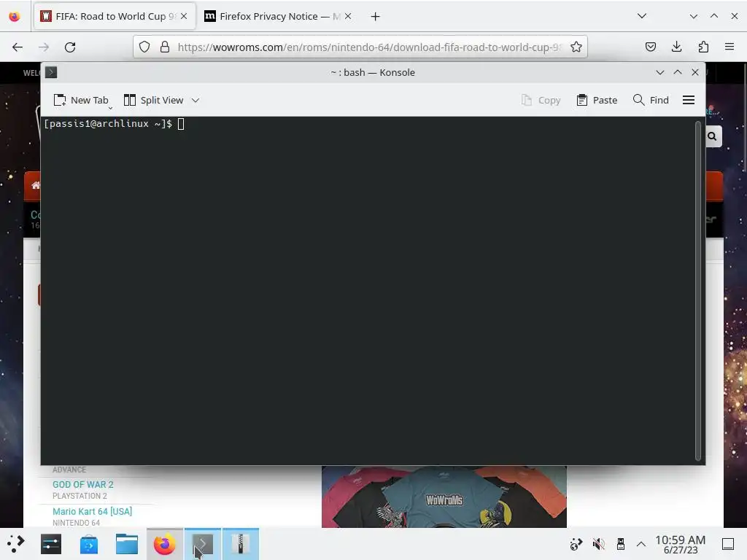Open removable devices tray icon
This screenshot has height=560, width=747.
click(x=620, y=544)
